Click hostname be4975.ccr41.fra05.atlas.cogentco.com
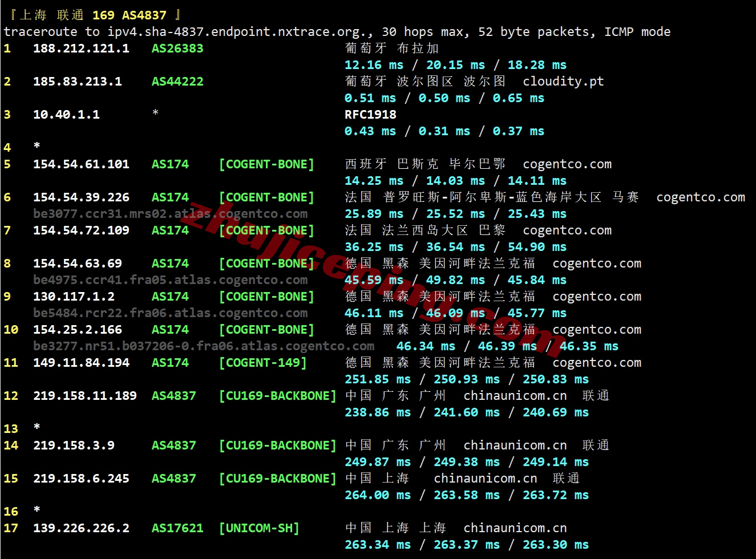The width and height of the screenshot is (756, 559). pyautogui.click(x=170, y=280)
